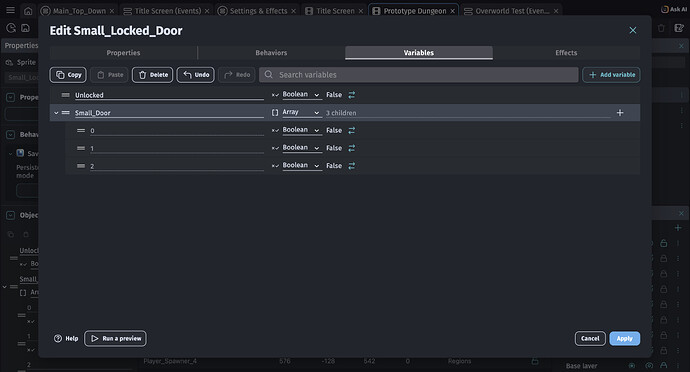Grab the drag handle of Small_Door row
690x372 pixels.
pos(66,113)
